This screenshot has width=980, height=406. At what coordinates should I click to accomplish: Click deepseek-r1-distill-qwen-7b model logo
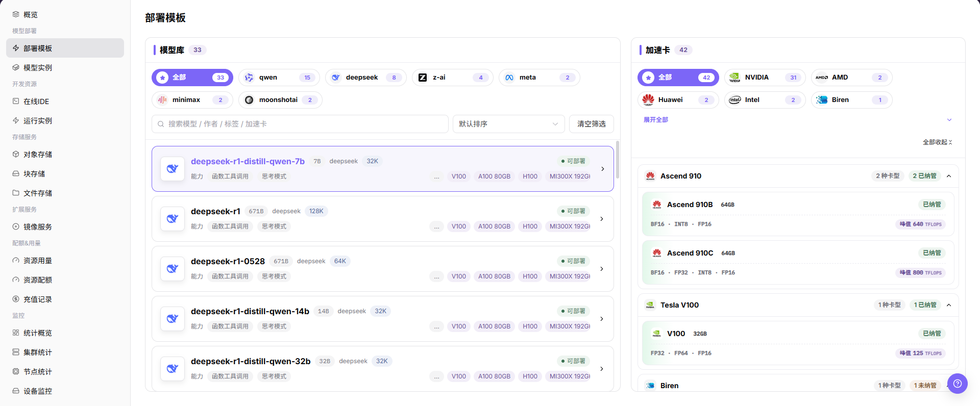click(x=173, y=169)
